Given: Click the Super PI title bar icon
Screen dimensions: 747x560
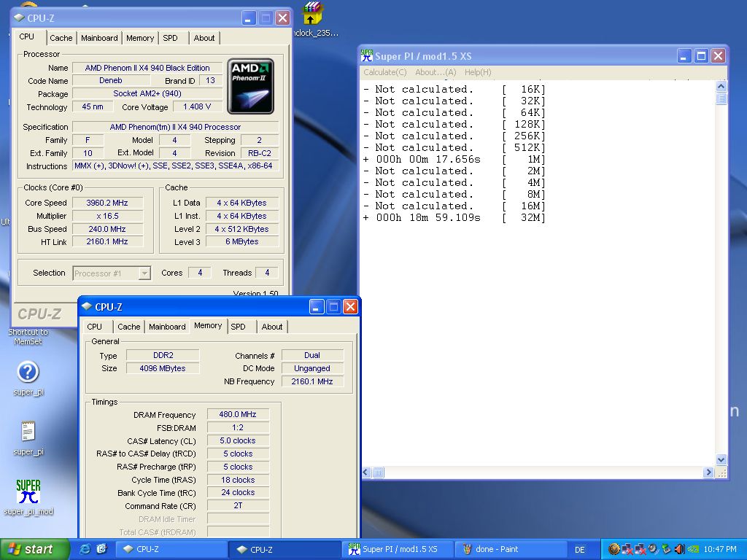Looking at the screenshot, I should click(367, 55).
